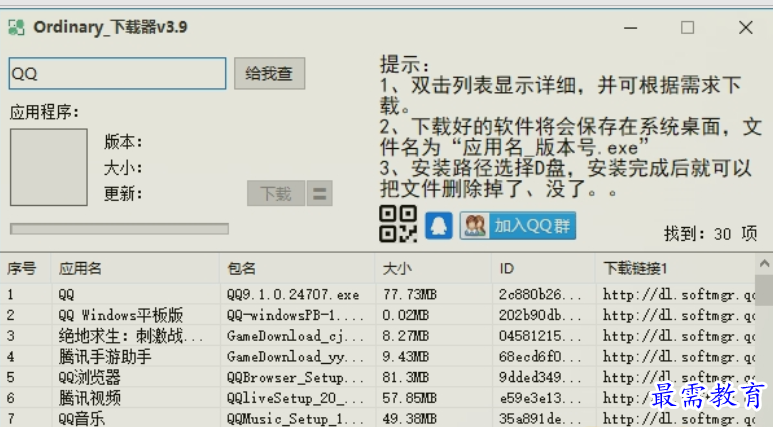The height and width of the screenshot is (427, 773).
Task: Click the application icon preview box
Action: click(49, 167)
